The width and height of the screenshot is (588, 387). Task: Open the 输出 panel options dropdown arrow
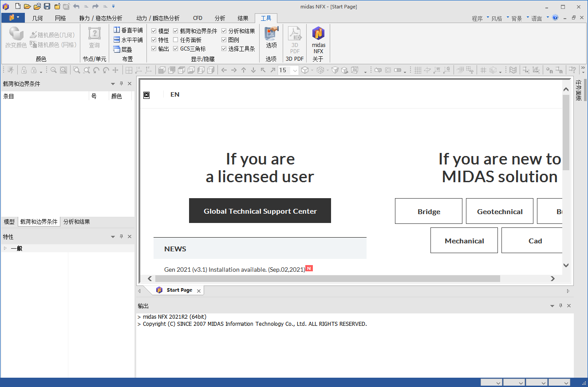point(552,306)
